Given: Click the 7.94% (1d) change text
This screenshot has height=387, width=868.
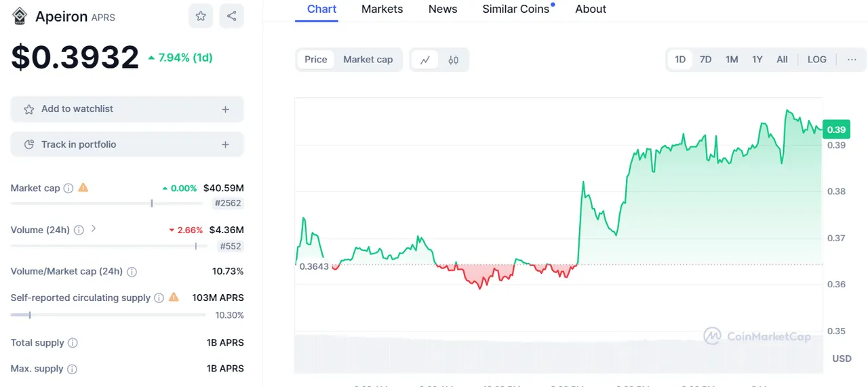Looking at the screenshot, I should pos(180,58).
